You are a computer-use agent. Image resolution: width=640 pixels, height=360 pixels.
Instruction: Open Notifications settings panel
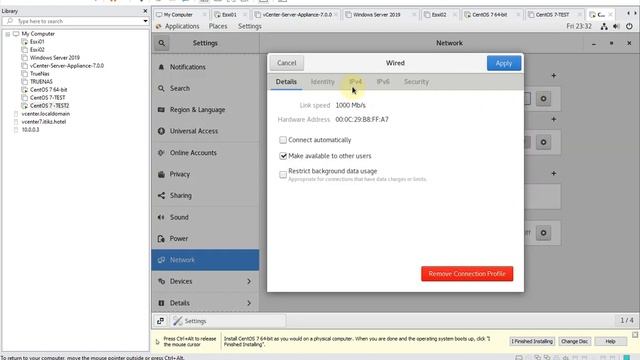click(205, 67)
